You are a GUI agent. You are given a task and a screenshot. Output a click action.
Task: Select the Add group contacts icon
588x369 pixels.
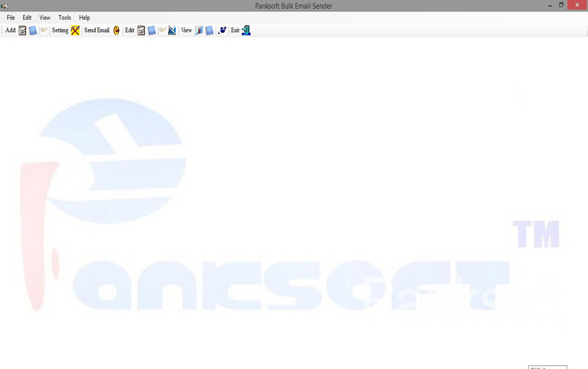pyautogui.click(x=33, y=30)
